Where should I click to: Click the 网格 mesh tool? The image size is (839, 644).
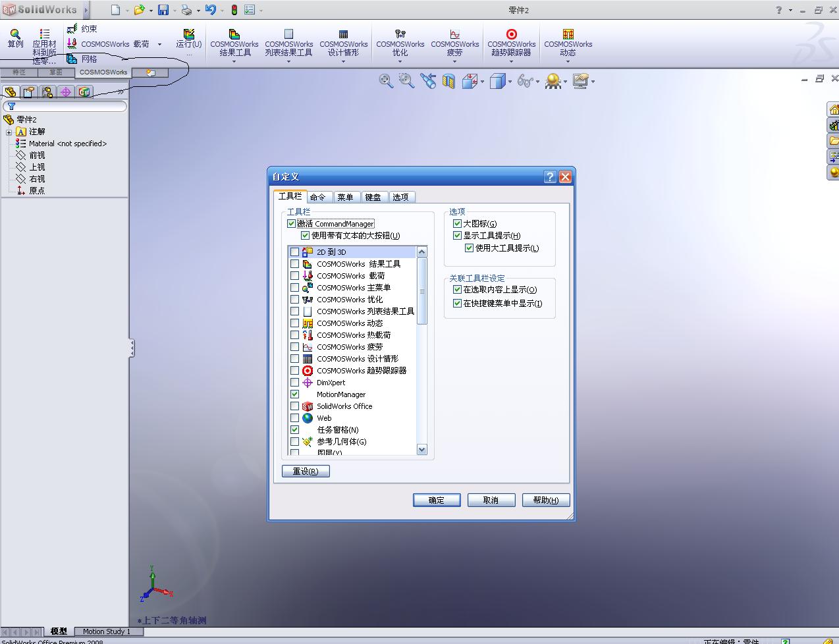pyautogui.click(x=82, y=59)
